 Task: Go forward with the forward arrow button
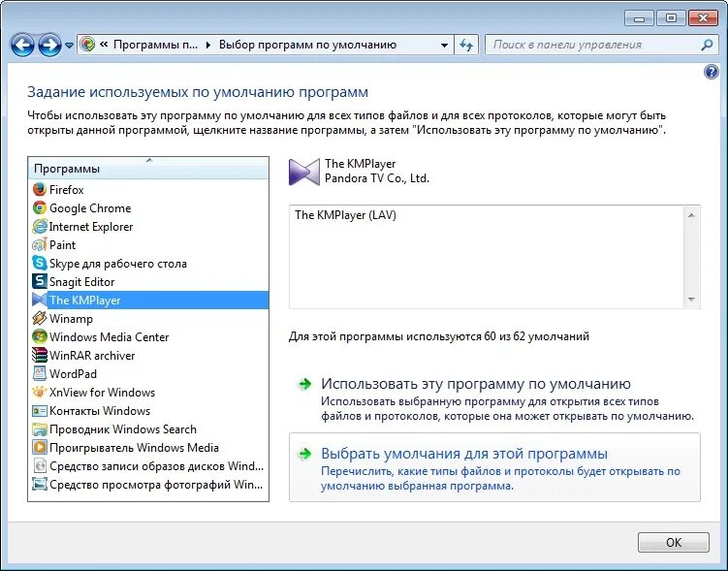49,46
